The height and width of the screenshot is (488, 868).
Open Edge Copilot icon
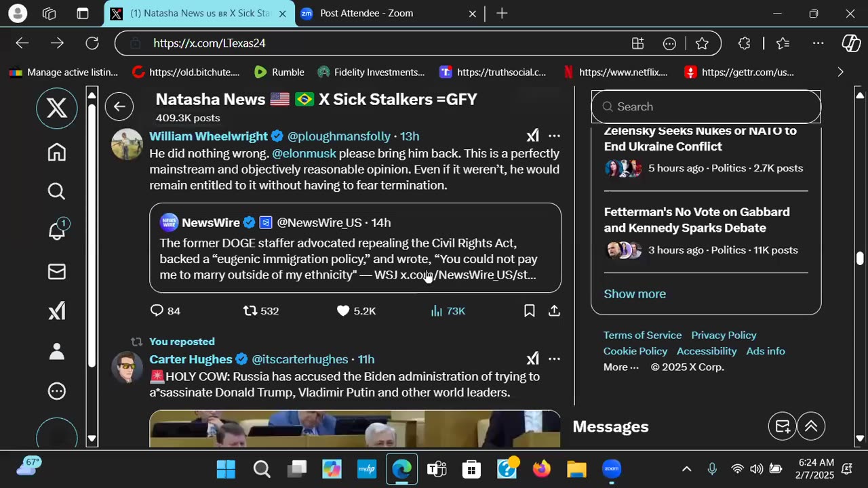tap(851, 43)
